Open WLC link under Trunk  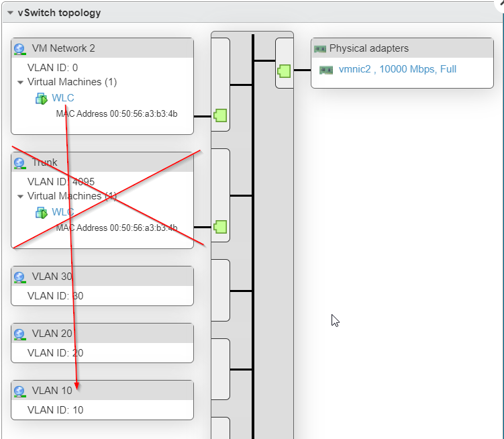click(63, 212)
